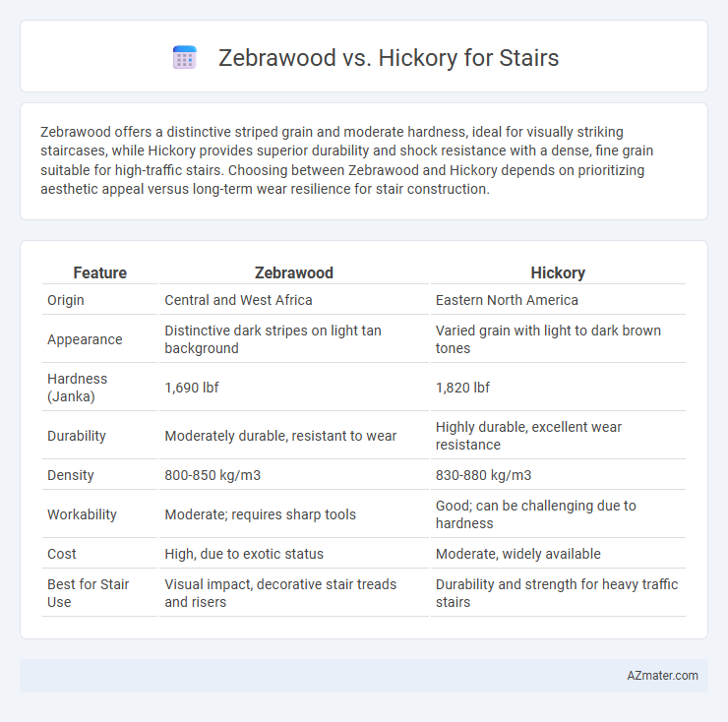Select the Feature column header
This screenshot has width=728, height=722.
99,272
